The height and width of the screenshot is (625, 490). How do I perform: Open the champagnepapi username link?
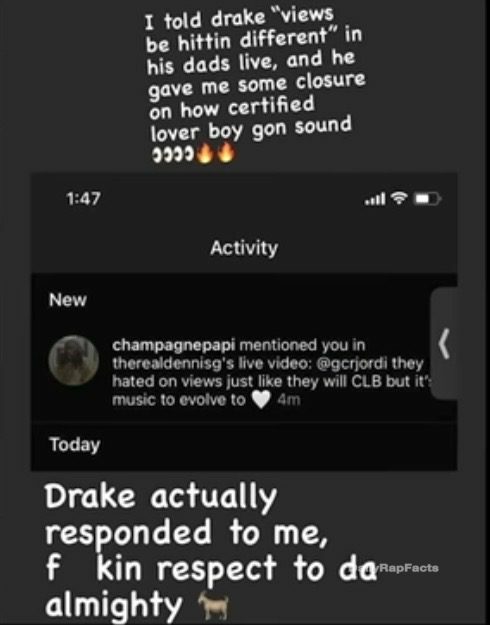point(173,345)
